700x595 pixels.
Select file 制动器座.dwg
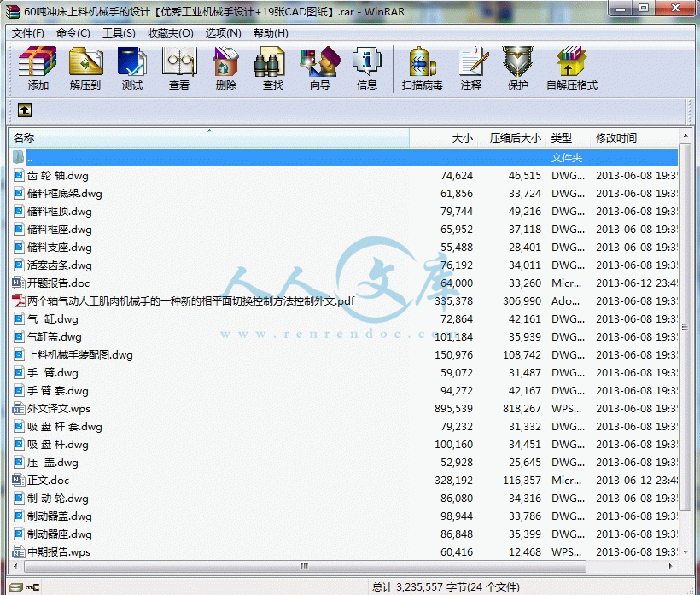[60, 534]
